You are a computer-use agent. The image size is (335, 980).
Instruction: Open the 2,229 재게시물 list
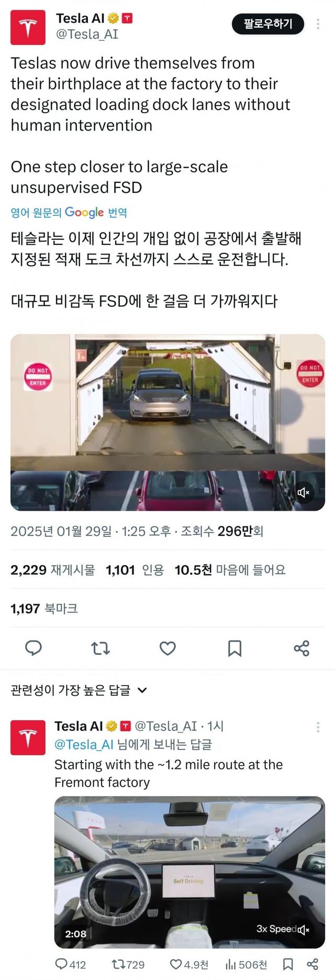point(53,570)
